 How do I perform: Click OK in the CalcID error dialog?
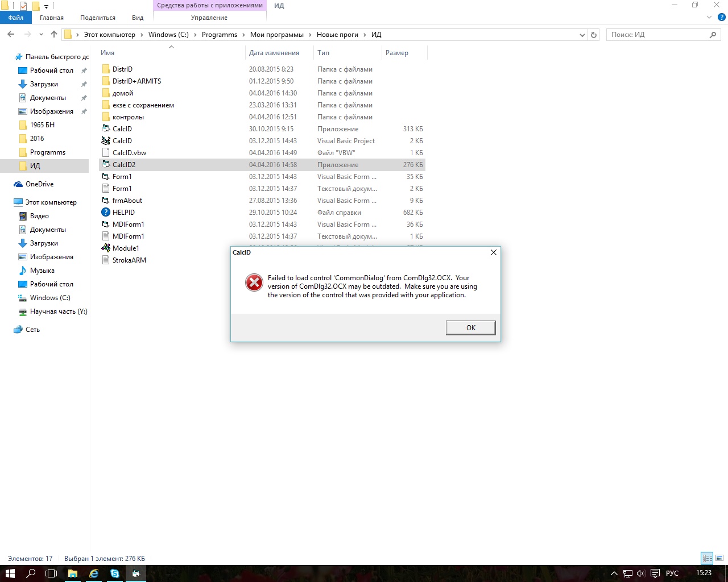coord(470,328)
